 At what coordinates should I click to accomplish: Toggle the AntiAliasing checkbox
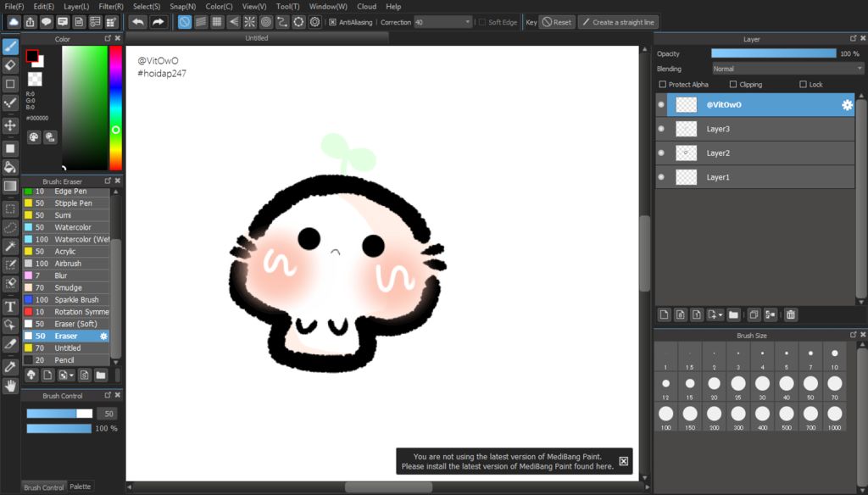[x=332, y=22]
